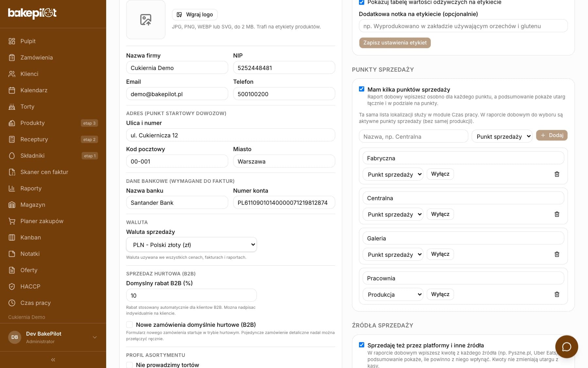Open the chat support bubble
The image size is (588, 368).
coord(566,347)
